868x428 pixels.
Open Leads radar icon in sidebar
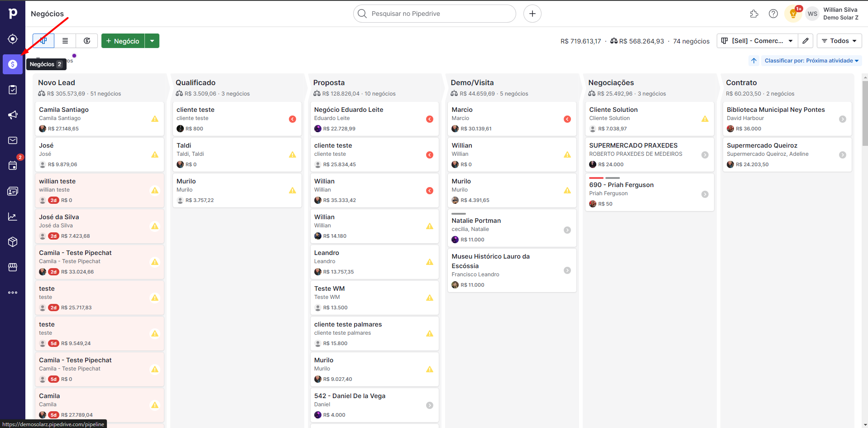pos(13,39)
